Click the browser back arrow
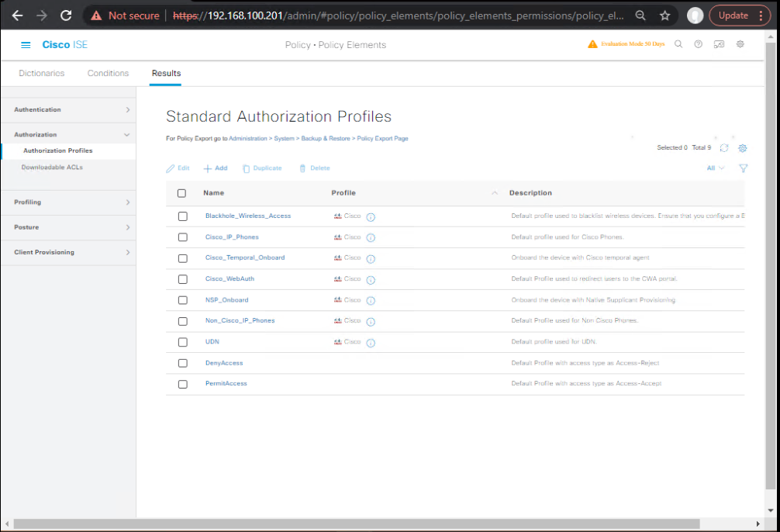The image size is (780, 532). coord(17,16)
